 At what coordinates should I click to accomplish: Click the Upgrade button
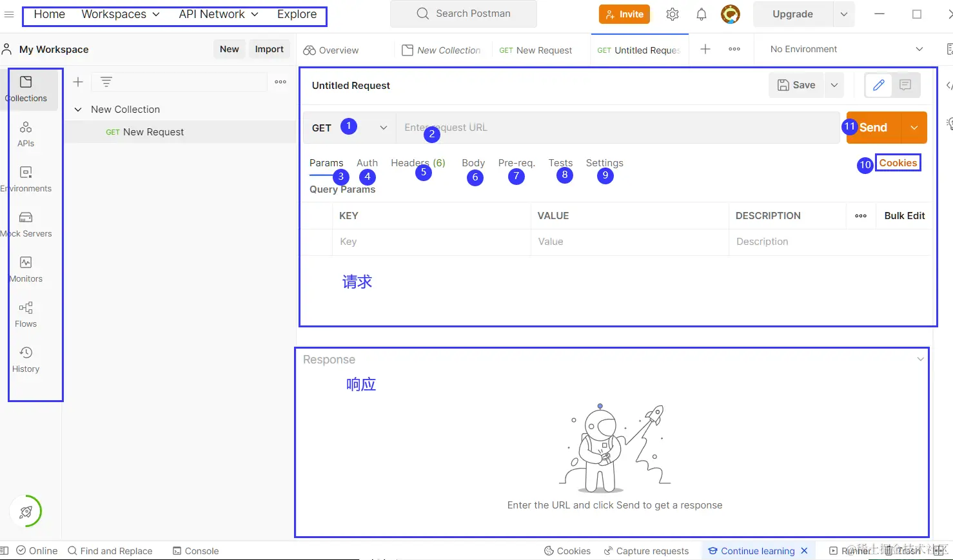click(792, 14)
